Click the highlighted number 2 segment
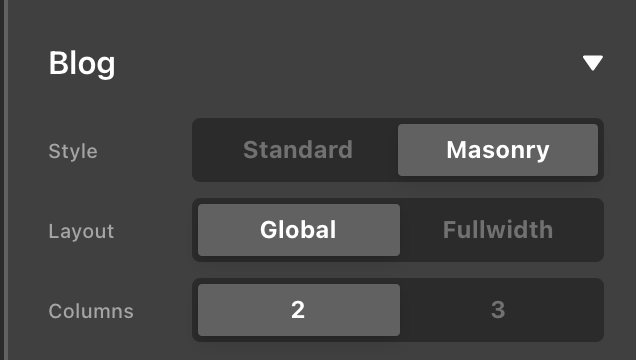Viewport: 636px width, 360px height. pos(299,310)
